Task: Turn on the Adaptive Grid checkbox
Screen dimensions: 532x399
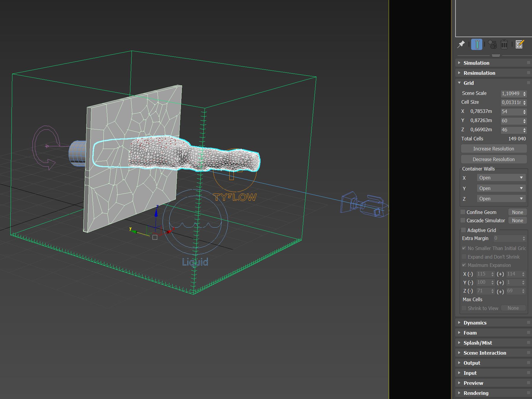Action: (464, 230)
